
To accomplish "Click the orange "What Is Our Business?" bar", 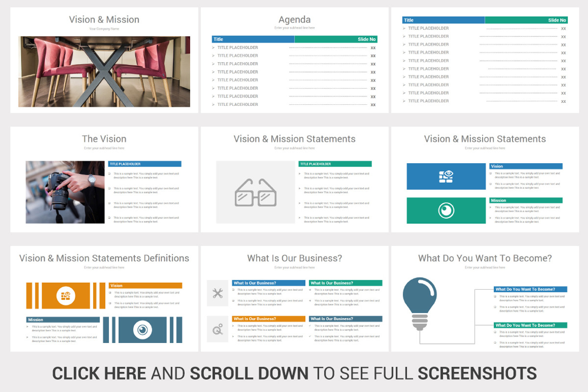I will coord(269,318).
